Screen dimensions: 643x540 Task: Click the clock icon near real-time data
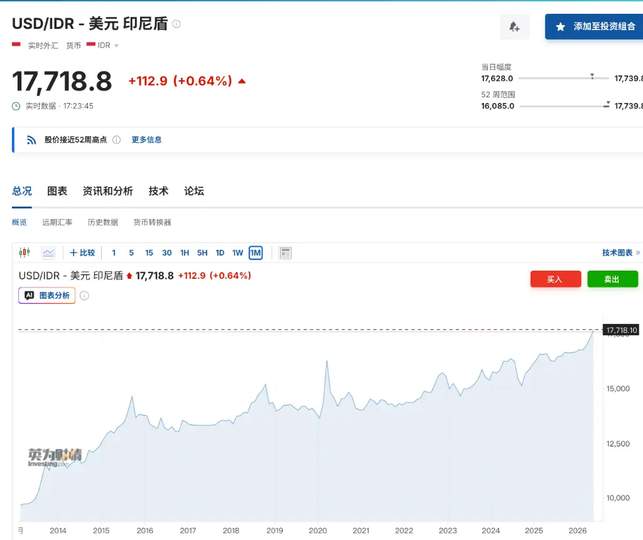(16, 106)
